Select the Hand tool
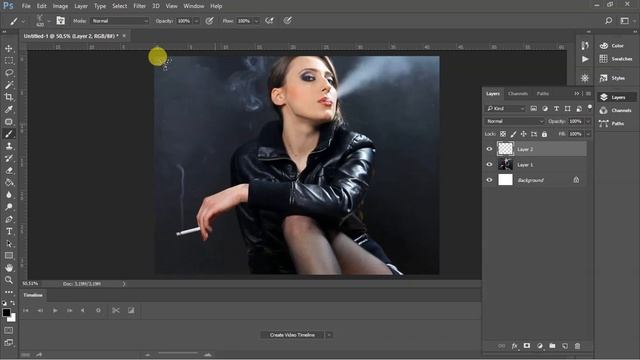This screenshot has height=360, width=640. (x=9, y=268)
